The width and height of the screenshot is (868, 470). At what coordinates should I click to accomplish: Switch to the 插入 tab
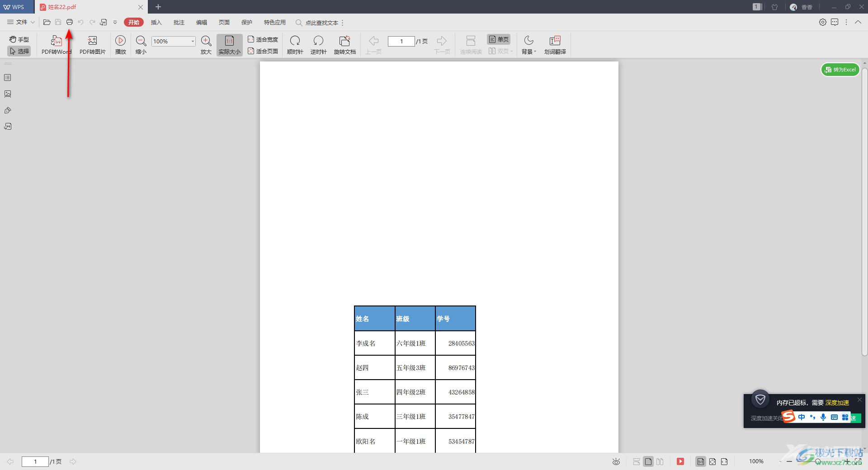click(x=156, y=22)
